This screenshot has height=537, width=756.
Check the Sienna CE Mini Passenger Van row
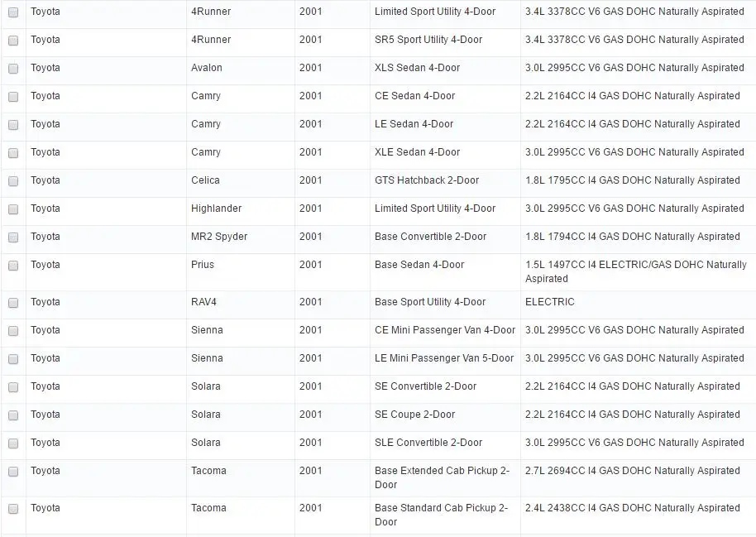point(13,330)
